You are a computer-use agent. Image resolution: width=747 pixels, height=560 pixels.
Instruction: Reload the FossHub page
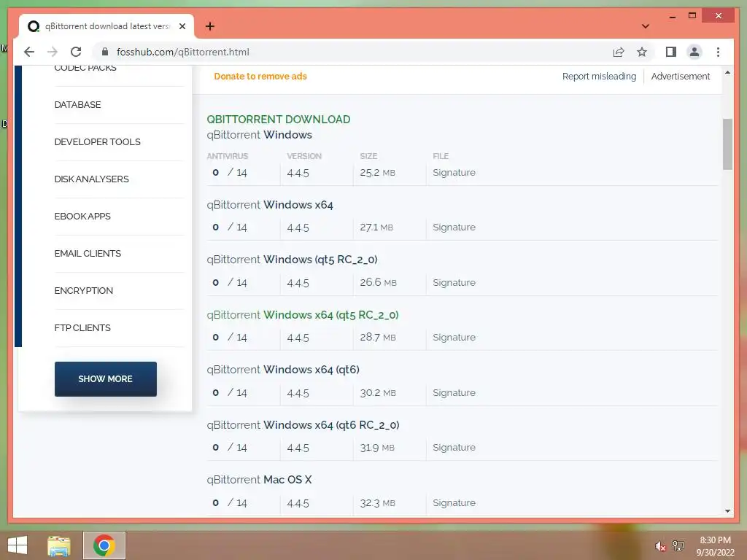coord(76,52)
